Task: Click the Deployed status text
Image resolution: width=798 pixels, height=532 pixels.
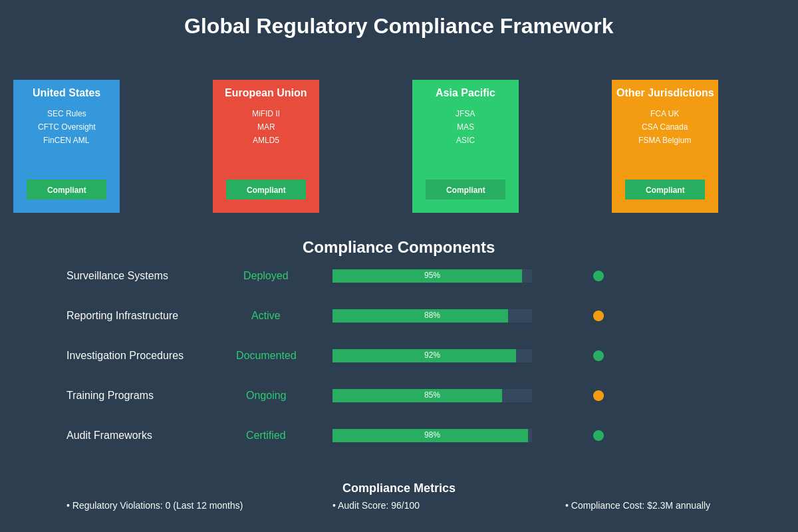Action: tap(266, 276)
